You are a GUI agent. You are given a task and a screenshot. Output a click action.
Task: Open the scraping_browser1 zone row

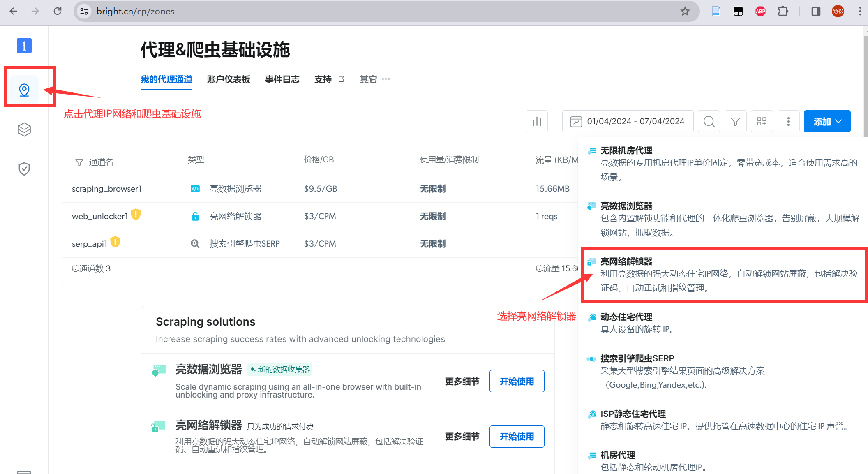click(x=106, y=189)
